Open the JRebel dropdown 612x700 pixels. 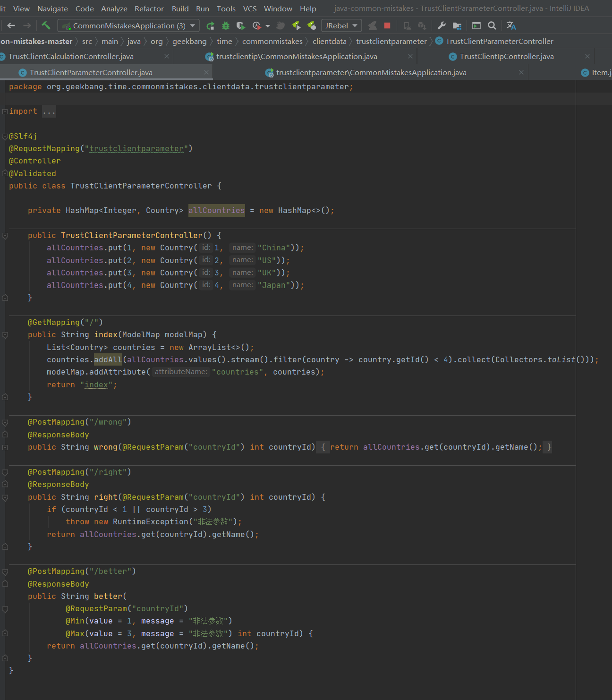[341, 26]
